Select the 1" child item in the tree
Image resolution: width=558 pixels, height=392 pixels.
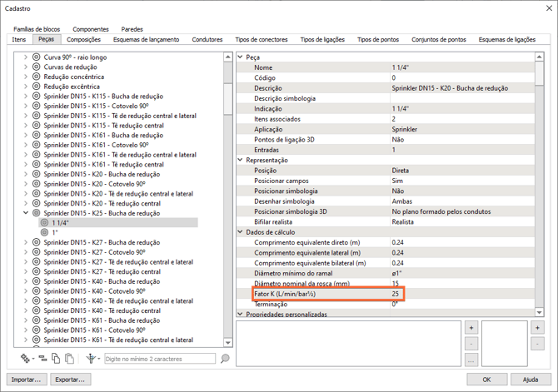[x=55, y=232]
